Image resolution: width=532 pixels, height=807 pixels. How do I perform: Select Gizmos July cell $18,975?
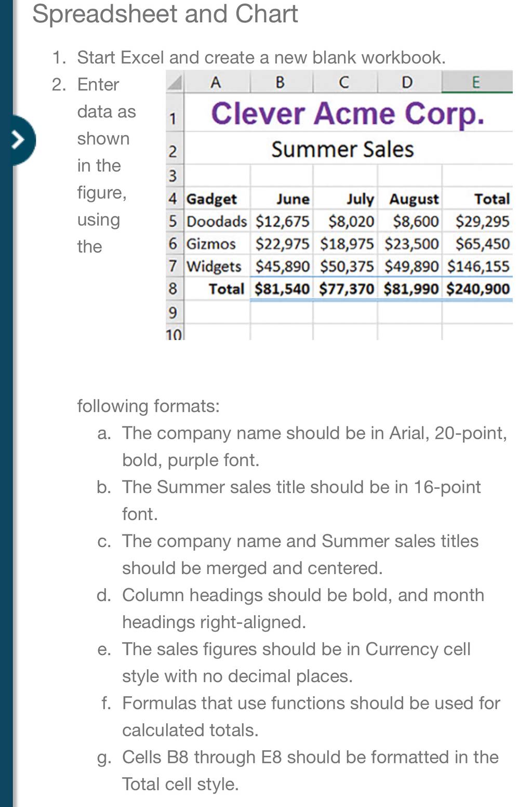pos(345,244)
